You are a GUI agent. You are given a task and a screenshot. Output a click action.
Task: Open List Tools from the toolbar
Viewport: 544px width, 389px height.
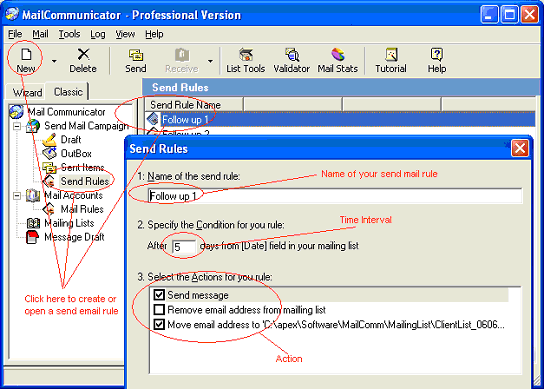[x=246, y=55]
